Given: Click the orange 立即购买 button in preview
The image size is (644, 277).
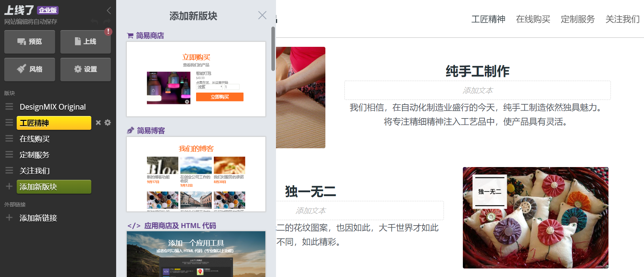Looking at the screenshot, I should coord(220,97).
